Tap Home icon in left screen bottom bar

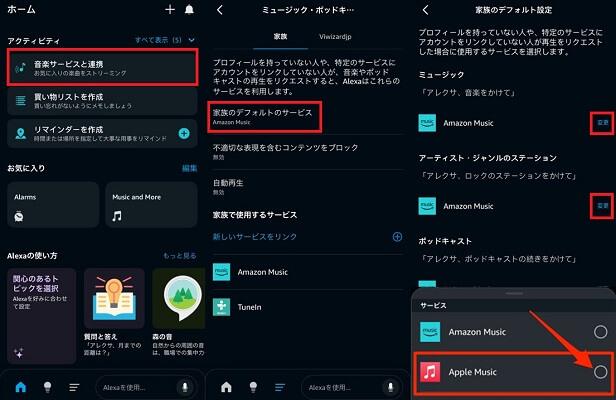click(20, 387)
